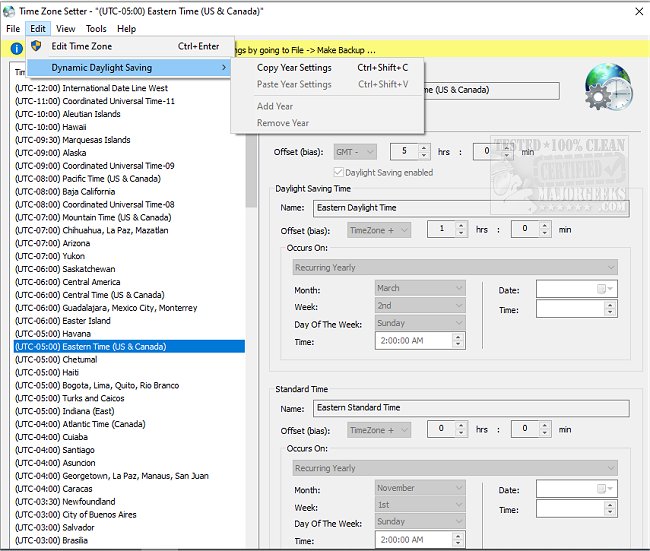Toggle Daylight Saving enabled checkbox

tap(338, 173)
